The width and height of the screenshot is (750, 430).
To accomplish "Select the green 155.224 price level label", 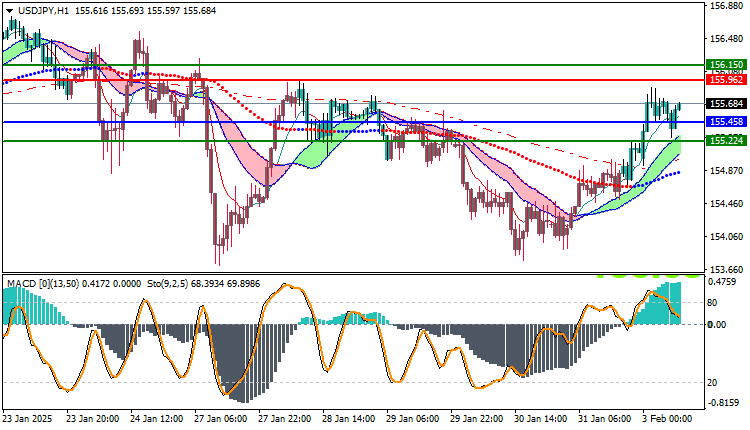I will pyautogui.click(x=727, y=141).
